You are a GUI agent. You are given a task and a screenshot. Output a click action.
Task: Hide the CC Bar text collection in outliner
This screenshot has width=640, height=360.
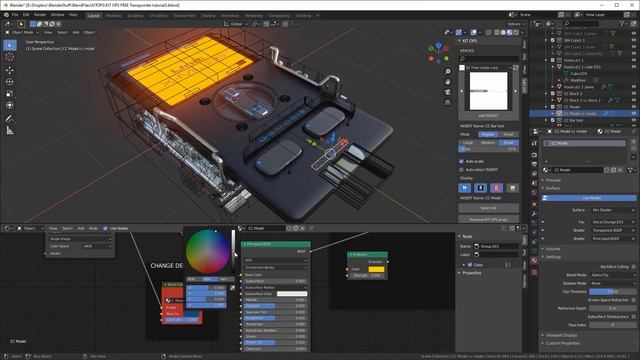[x=634, y=120]
